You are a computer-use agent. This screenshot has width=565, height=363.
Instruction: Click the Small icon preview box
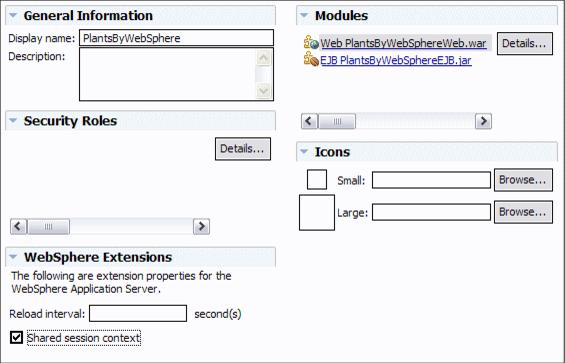pyautogui.click(x=317, y=180)
